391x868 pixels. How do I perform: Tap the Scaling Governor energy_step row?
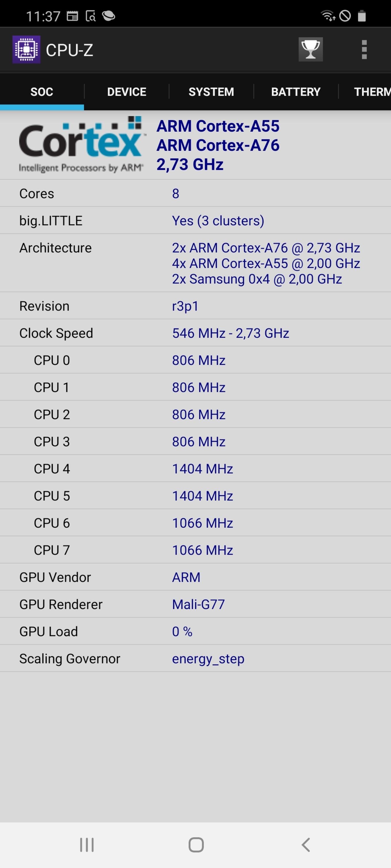tap(195, 658)
